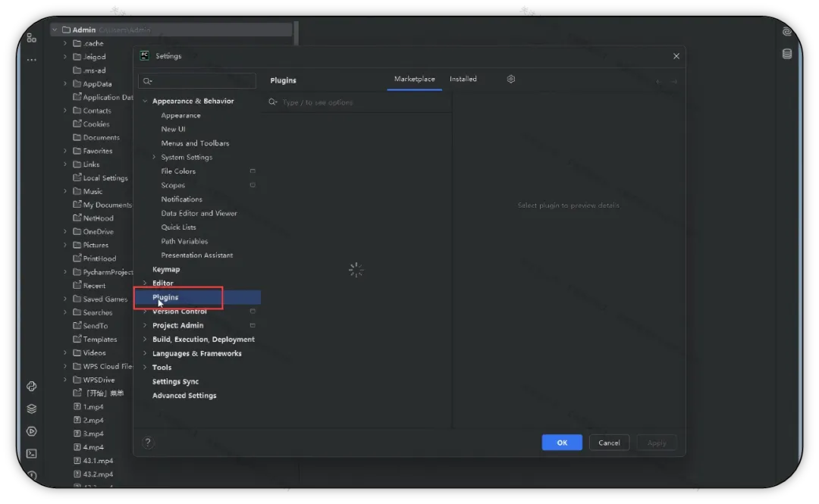Open the plugins gear settings icon

pyautogui.click(x=511, y=80)
